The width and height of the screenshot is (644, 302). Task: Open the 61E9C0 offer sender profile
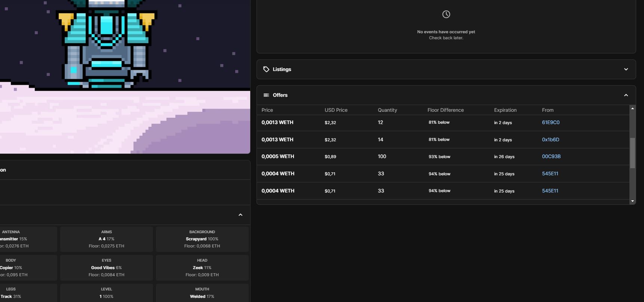coord(551,122)
